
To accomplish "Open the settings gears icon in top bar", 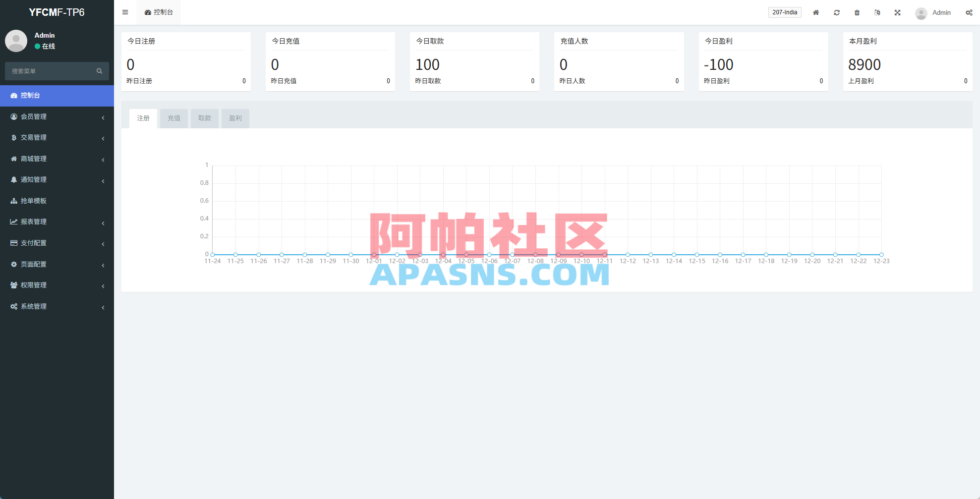I will 969,12.
